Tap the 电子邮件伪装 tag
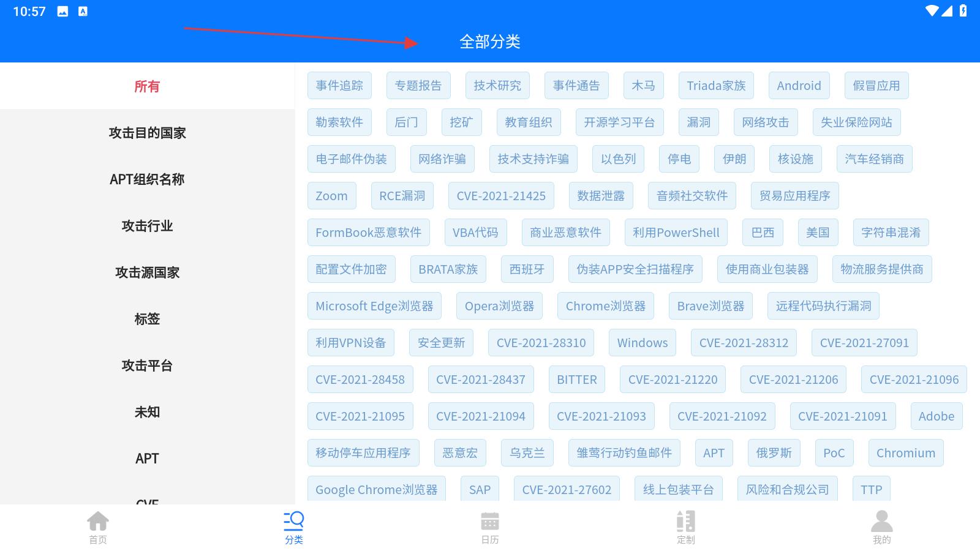This screenshot has height=551, width=980. point(352,159)
